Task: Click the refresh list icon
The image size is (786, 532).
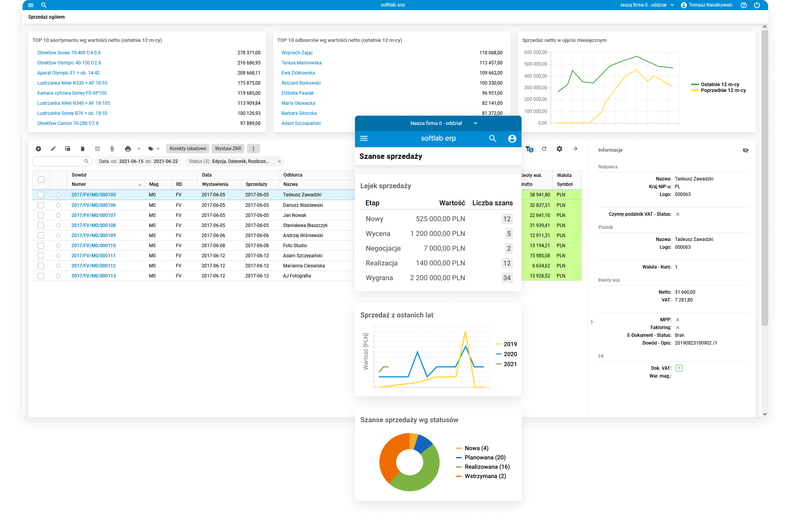Action: point(544,149)
